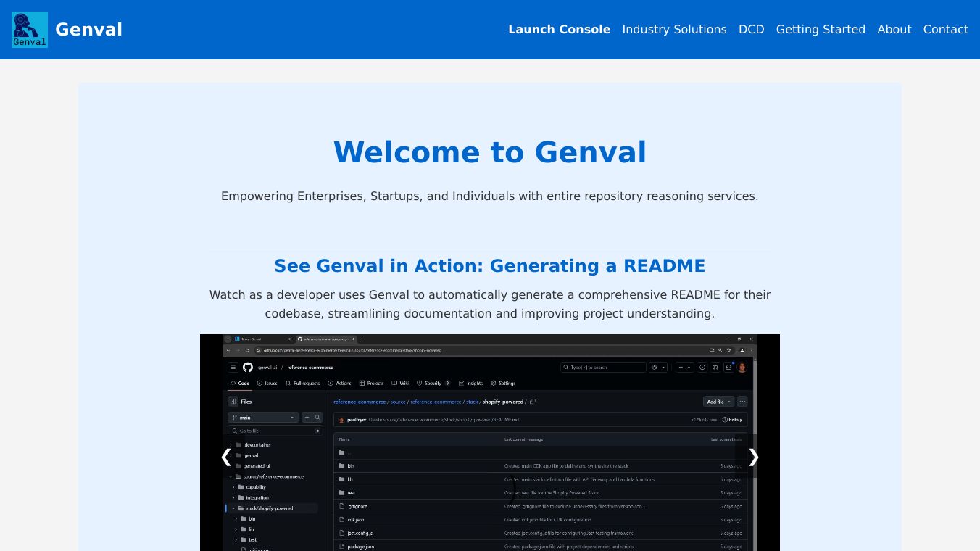Open the main branch dropdown in the demo
This screenshot has width=980, height=551.
click(263, 418)
